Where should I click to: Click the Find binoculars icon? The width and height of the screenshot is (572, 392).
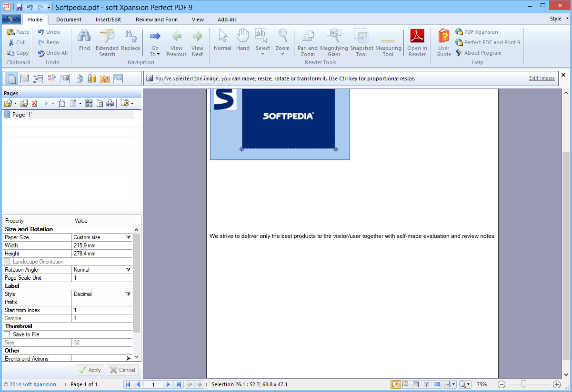[x=84, y=36]
